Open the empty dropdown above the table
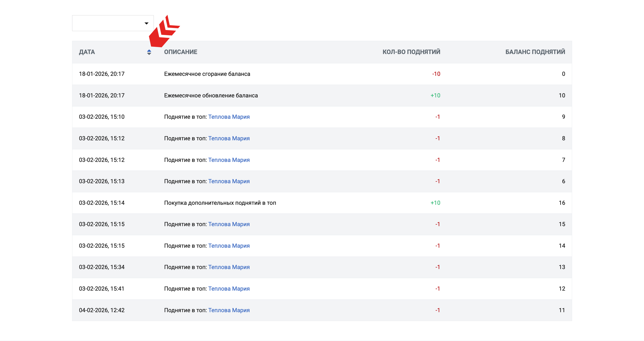Viewport: 644px width, 341px height. (x=113, y=23)
